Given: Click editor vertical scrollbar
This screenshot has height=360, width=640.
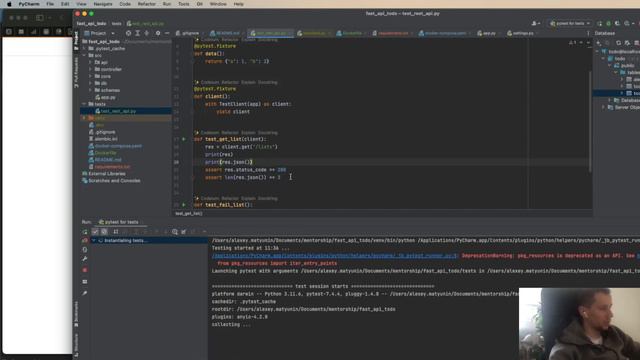Looking at the screenshot, I should coord(590,121).
